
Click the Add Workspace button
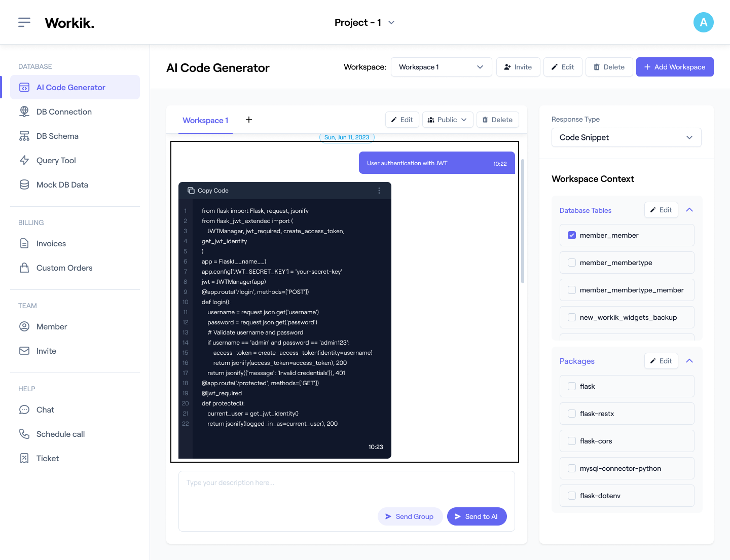coord(674,67)
